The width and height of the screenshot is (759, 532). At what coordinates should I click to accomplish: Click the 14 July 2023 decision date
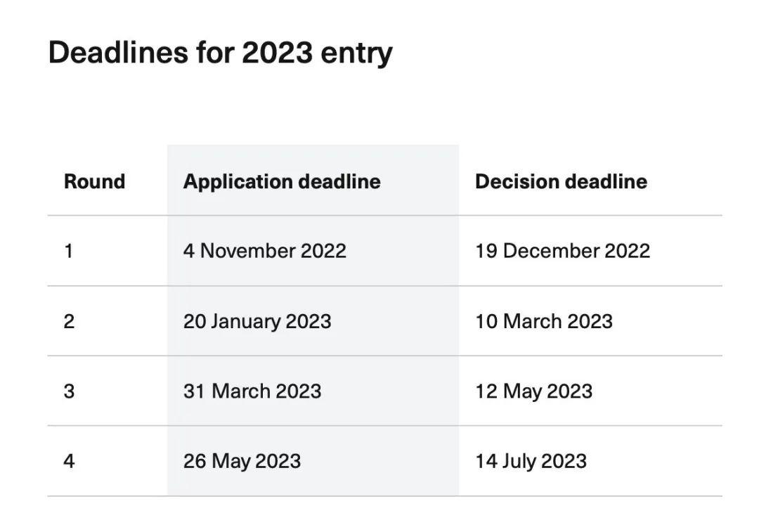pyautogui.click(x=531, y=461)
